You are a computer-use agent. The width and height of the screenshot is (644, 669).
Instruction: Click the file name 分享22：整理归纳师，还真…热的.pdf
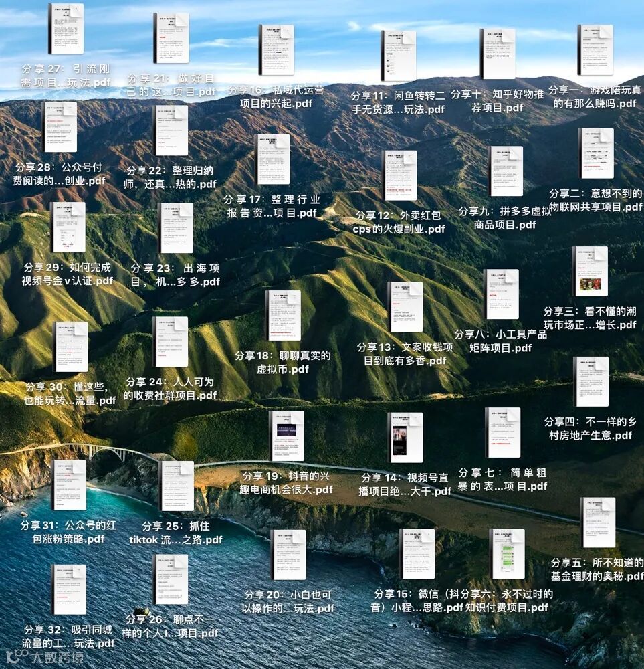pos(170,177)
